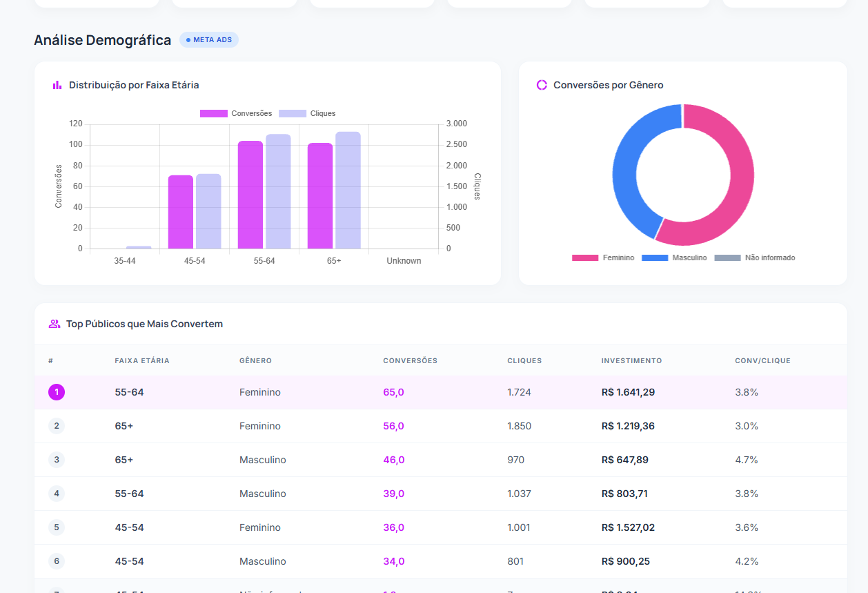Click the 36,0 conversions value

click(x=393, y=527)
